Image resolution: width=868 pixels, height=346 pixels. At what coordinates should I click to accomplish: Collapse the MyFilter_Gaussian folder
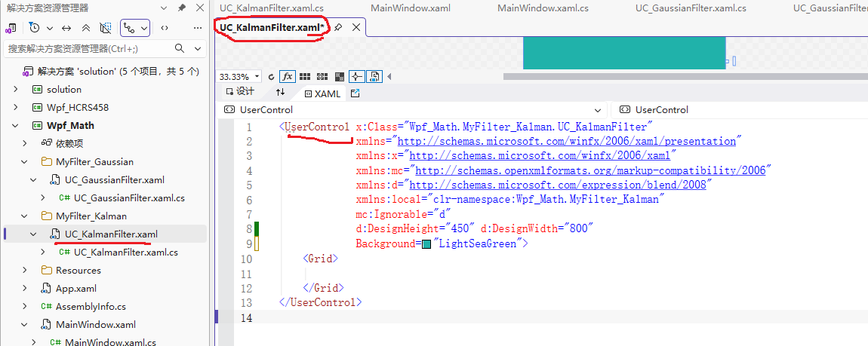(x=24, y=162)
